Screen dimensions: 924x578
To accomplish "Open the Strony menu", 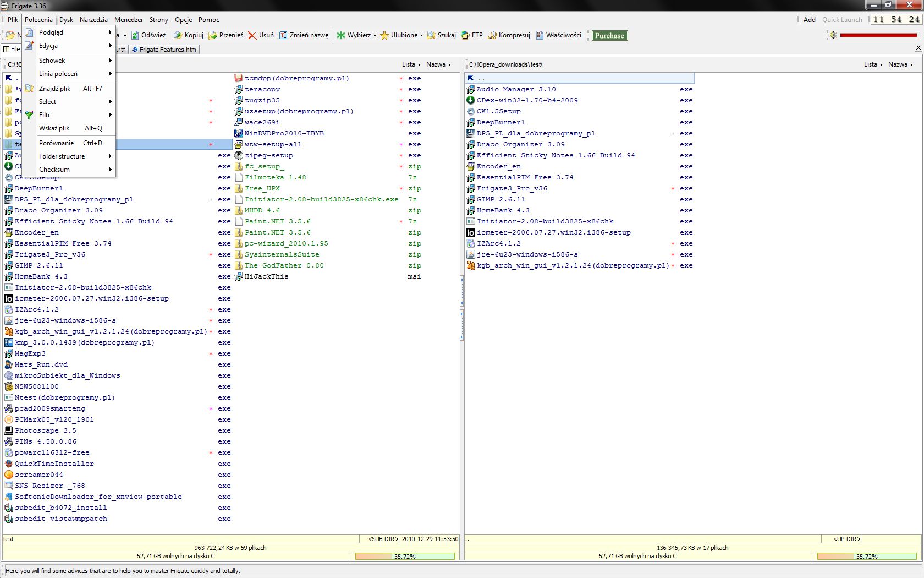I will [159, 20].
